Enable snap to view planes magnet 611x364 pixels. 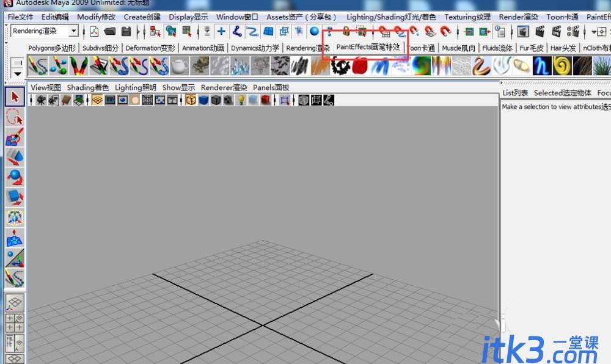[430, 32]
